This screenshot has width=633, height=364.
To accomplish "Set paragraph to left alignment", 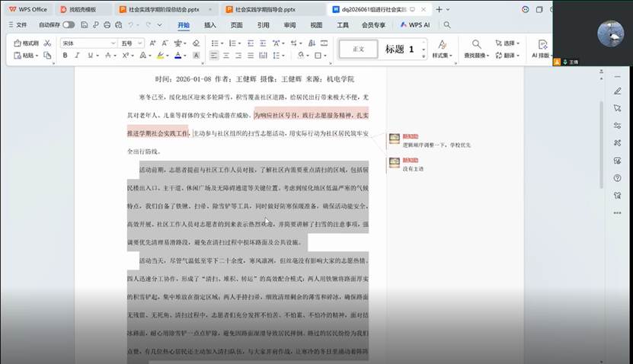I will click(214, 56).
